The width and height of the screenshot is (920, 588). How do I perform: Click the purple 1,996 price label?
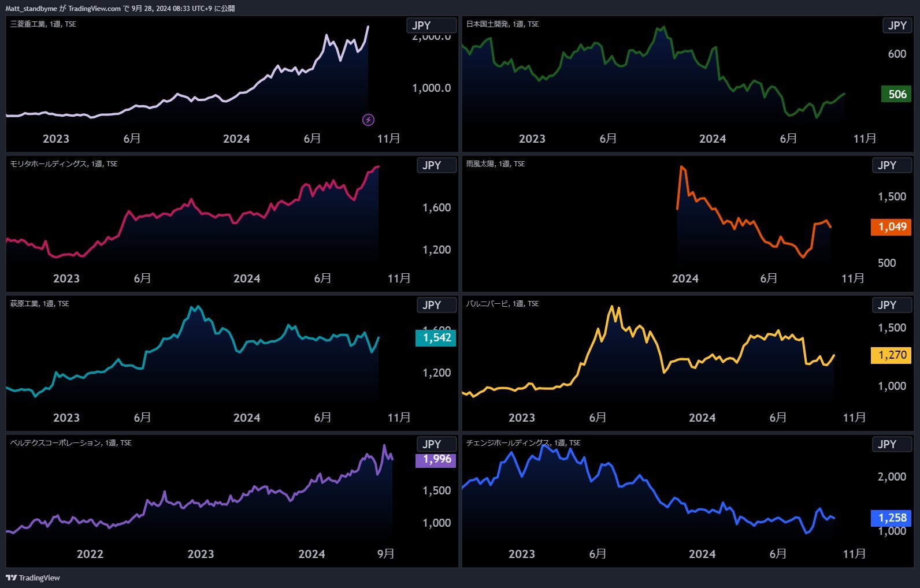[x=436, y=460]
